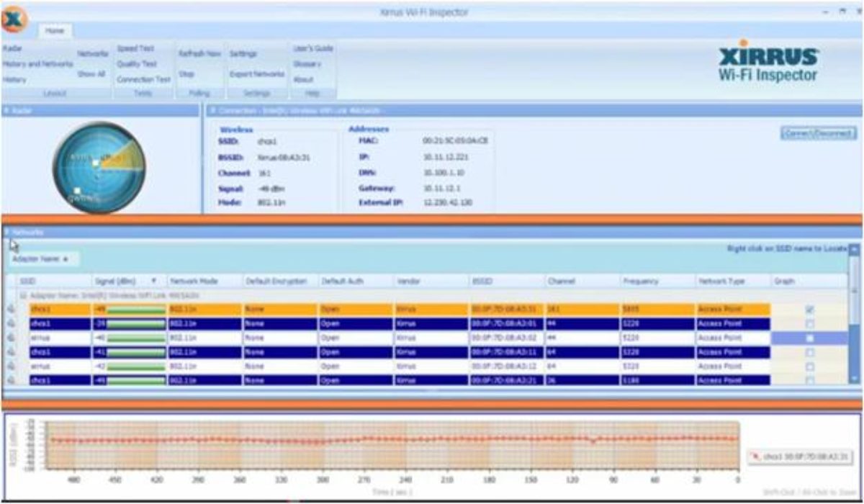Collapse the Adapter Name group row
864x504 pixels.
click(23, 295)
